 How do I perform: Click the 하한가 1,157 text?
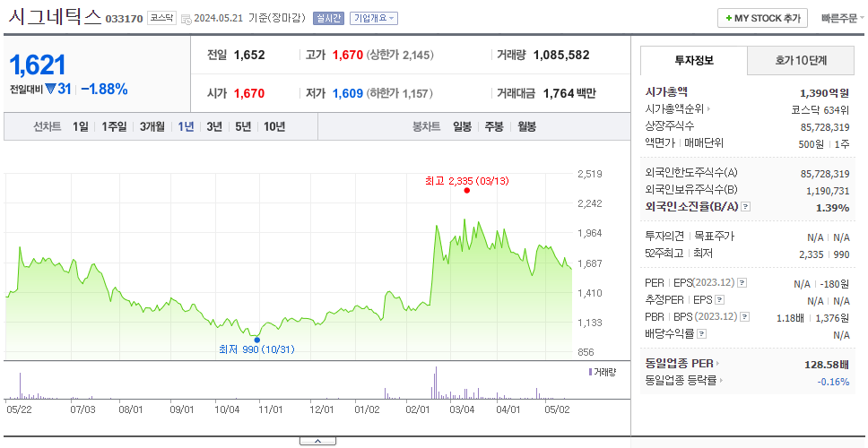399,93
